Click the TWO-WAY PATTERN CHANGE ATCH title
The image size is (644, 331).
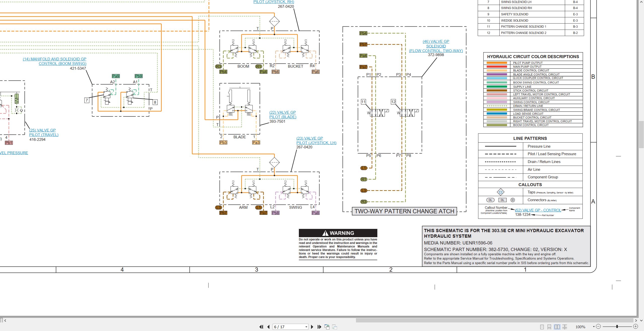pos(404,211)
